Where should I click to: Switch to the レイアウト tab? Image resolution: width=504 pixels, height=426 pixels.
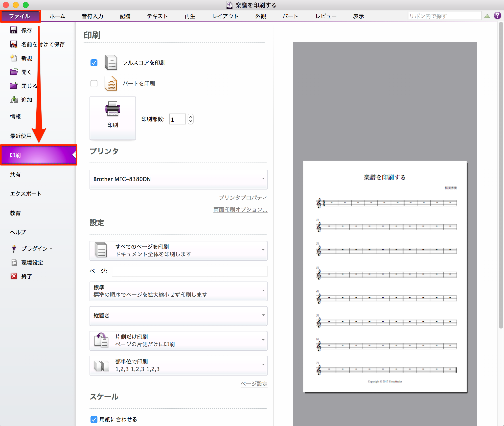(225, 16)
